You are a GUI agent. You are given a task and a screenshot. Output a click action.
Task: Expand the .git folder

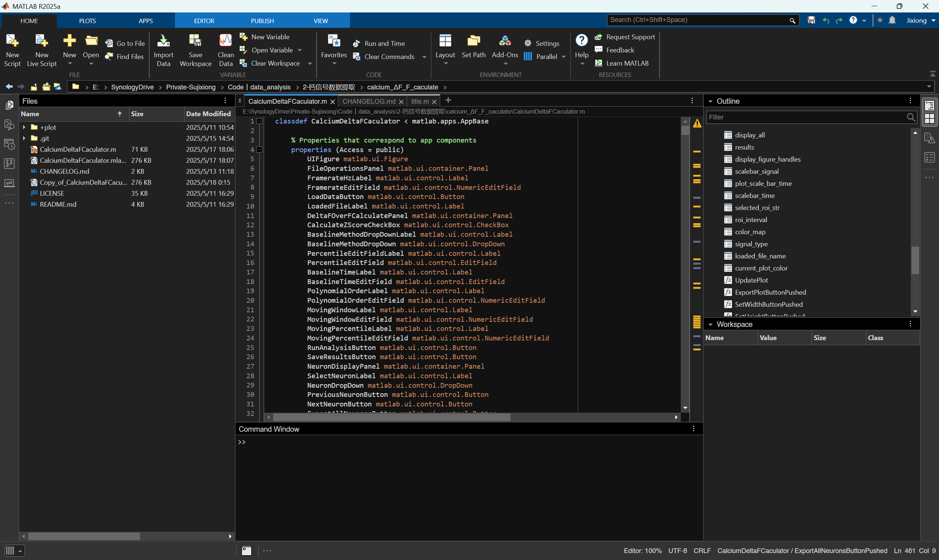tap(24, 138)
